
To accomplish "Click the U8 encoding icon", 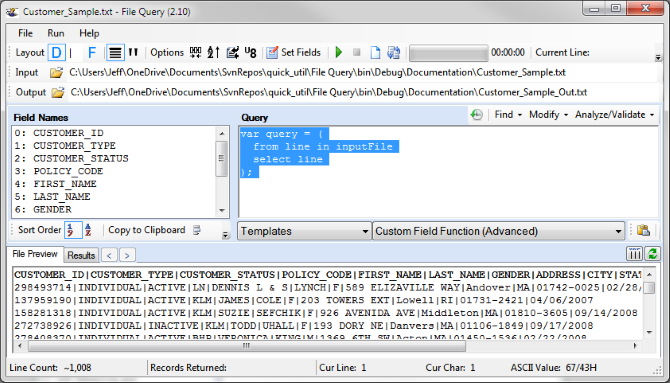I will [250, 53].
